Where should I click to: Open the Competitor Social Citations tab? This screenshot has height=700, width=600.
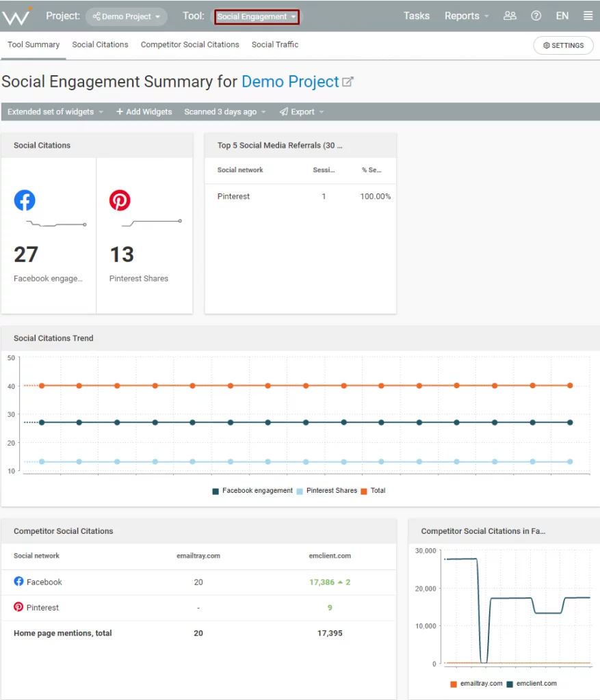[190, 44]
